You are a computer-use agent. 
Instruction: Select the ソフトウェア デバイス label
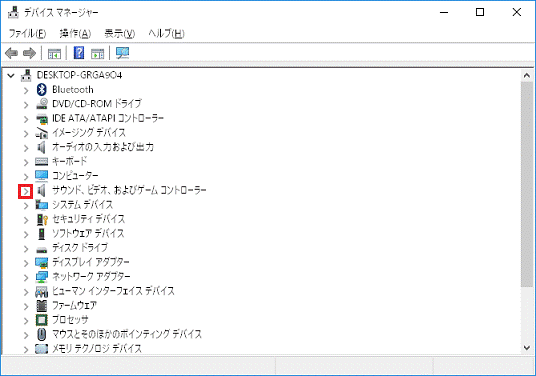click(x=88, y=233)
